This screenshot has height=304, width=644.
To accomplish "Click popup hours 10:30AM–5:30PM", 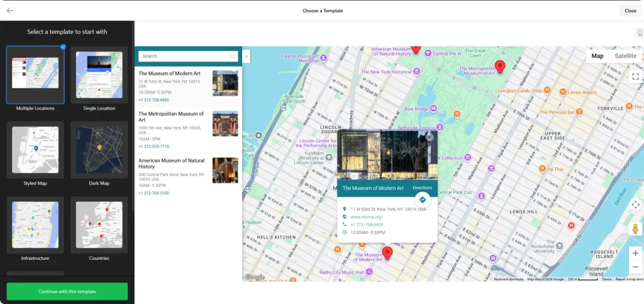I will coord(367,232).
